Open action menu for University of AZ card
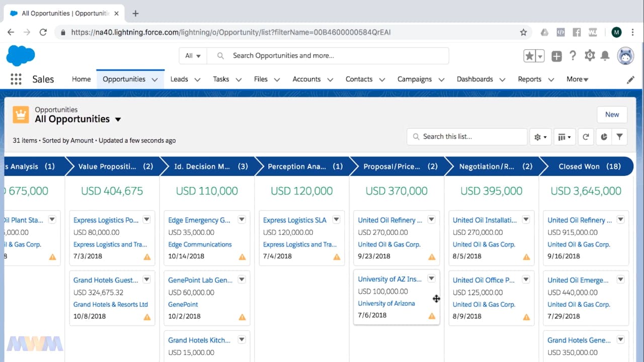The height and width of the screenshot is (362, 644). 431,279
